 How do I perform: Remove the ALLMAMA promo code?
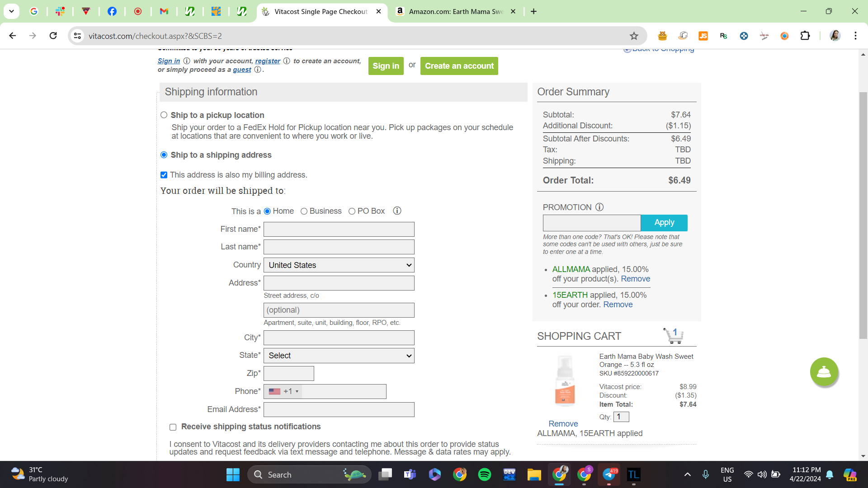click(x=635, y=279)
